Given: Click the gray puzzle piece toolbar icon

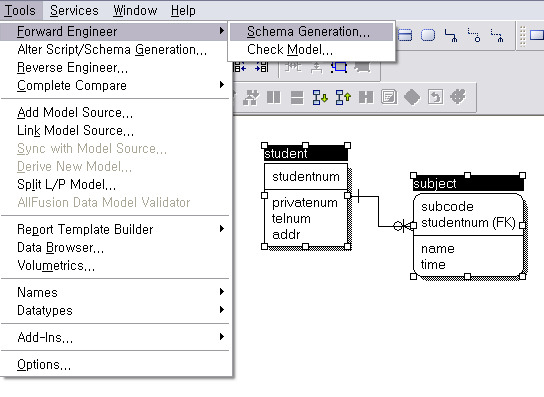Looking at the screenshot, I should pyautogui.click(x=458, y=96).
